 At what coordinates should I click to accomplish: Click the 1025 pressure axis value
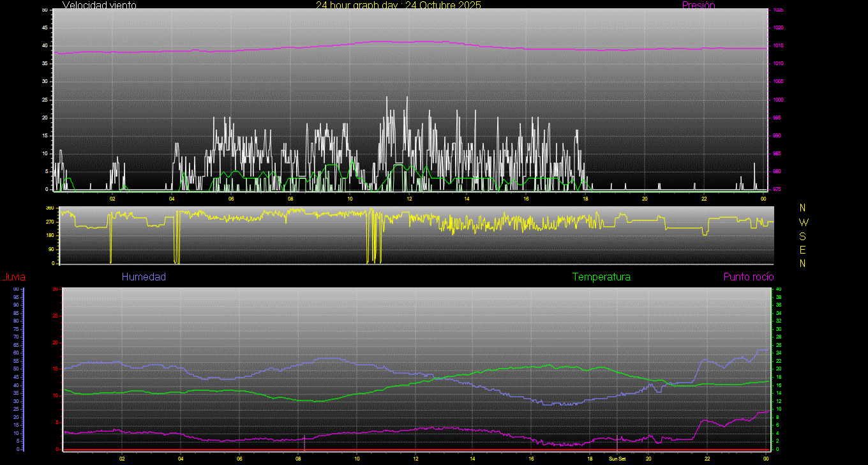coord(777,10)
